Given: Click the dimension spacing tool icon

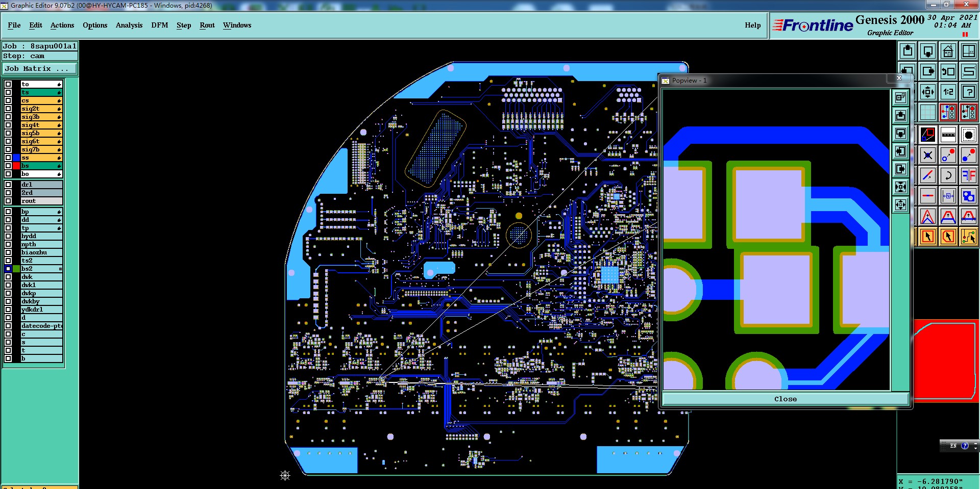Looking at the screenshot, I should (948, 196).
